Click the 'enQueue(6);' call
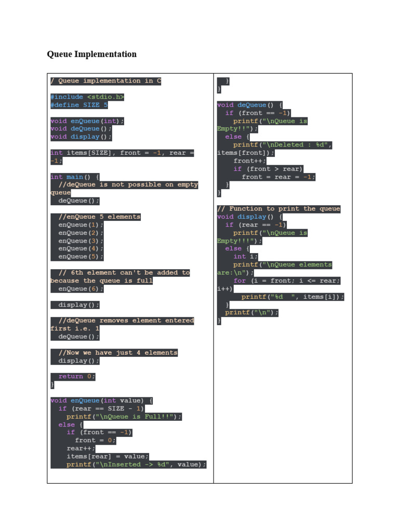Viewport: 399px width, 532px height. pyautogui.click(x=81, y=289)
